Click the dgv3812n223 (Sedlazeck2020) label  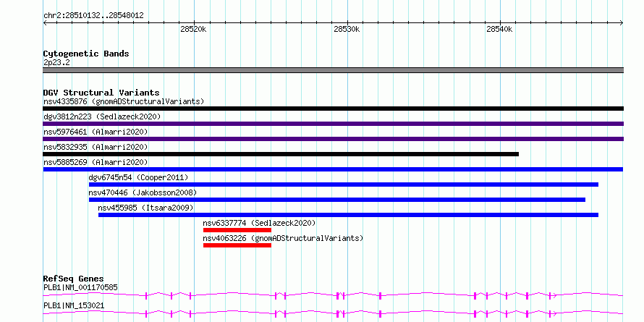point(102,116)
